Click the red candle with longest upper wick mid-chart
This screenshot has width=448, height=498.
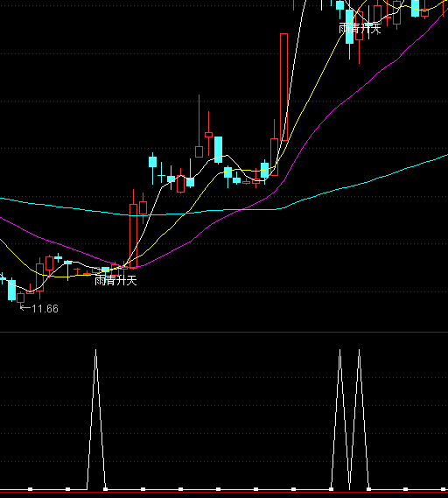click(199, 151)
